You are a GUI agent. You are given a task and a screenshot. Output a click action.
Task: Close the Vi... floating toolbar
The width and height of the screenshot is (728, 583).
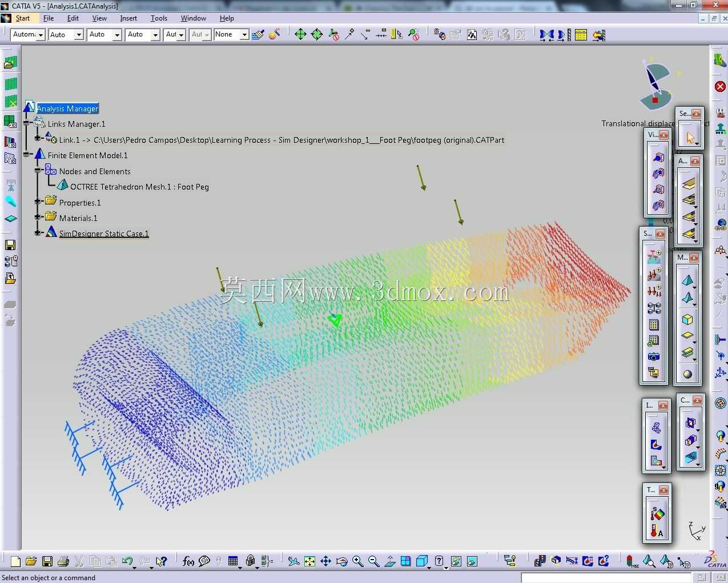click(663, 135)
